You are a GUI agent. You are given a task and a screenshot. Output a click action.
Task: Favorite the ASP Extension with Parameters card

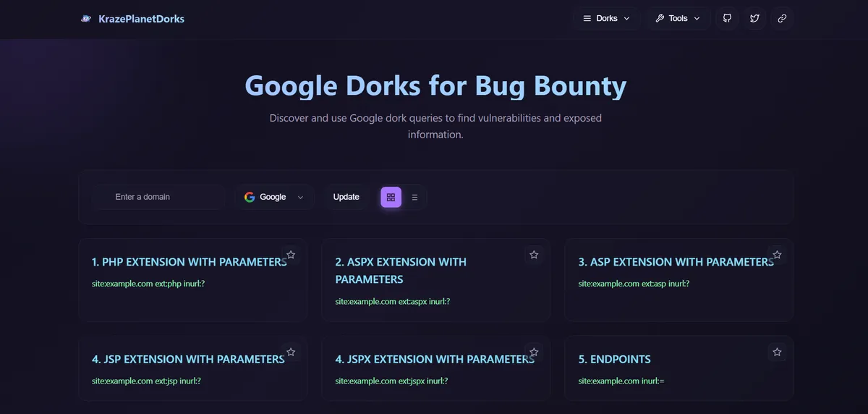(x=777, y=255)
